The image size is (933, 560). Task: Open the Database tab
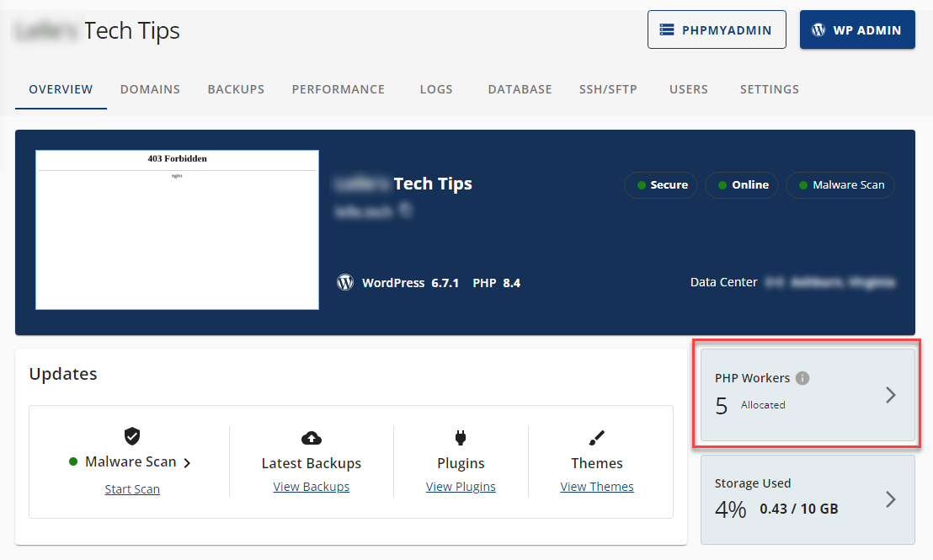click(520, 89)
